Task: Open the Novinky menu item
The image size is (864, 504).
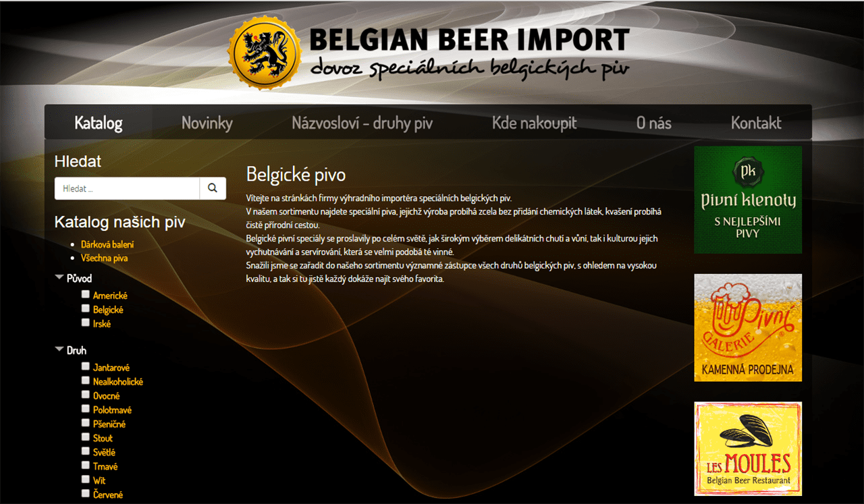Action: click(x=207, y=123)
